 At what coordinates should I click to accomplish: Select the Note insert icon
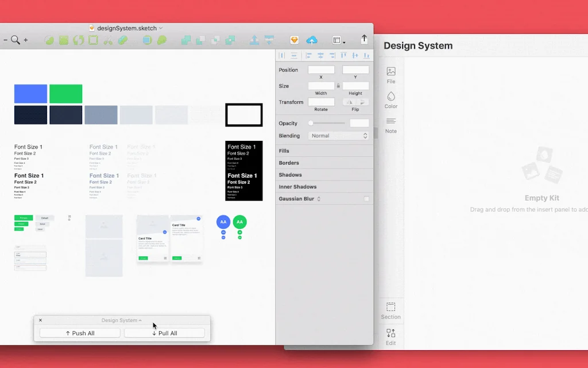(391, 124)
